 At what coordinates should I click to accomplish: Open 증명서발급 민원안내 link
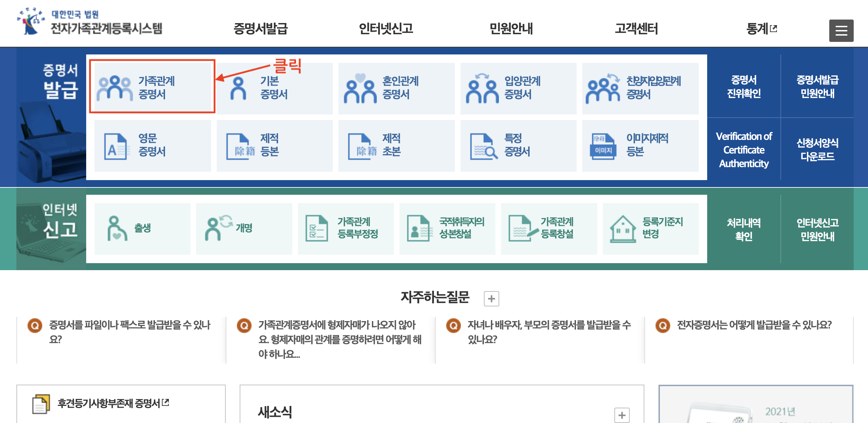pyautogui.click(x=817, y=87)
